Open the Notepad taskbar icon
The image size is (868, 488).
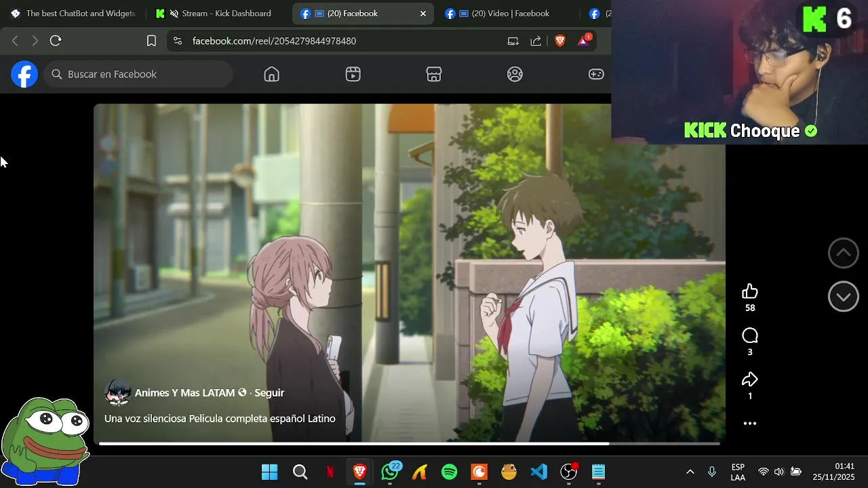tap(598, 472)
